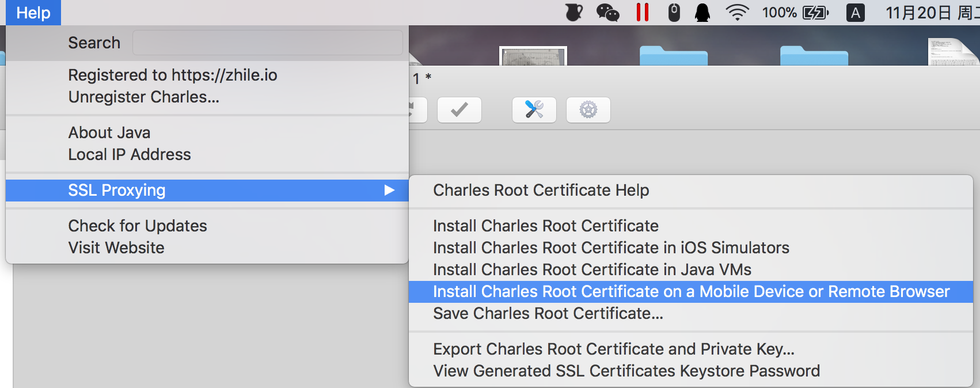Select the document file icon on desktop
Image resolution: width=980 pixels, height=388 pixels.
953,52
